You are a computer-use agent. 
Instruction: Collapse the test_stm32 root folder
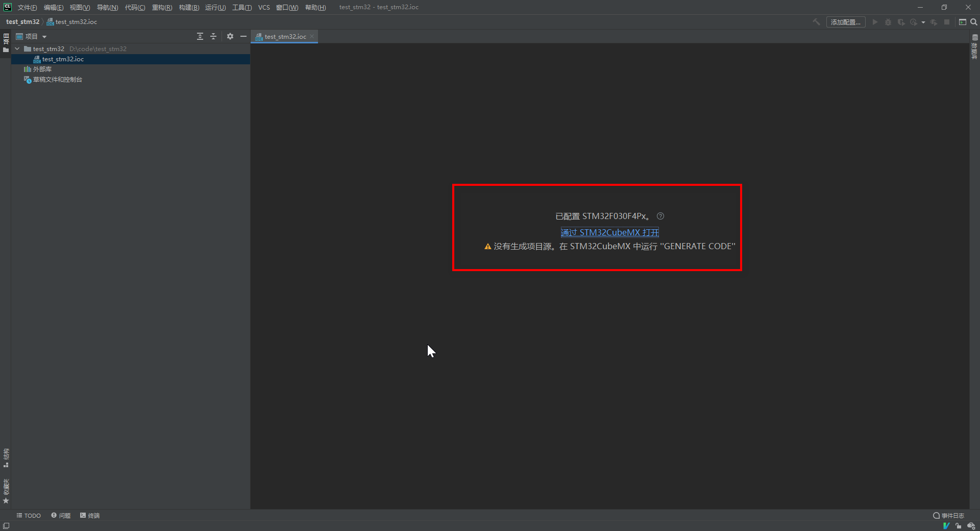coord(17,49)
